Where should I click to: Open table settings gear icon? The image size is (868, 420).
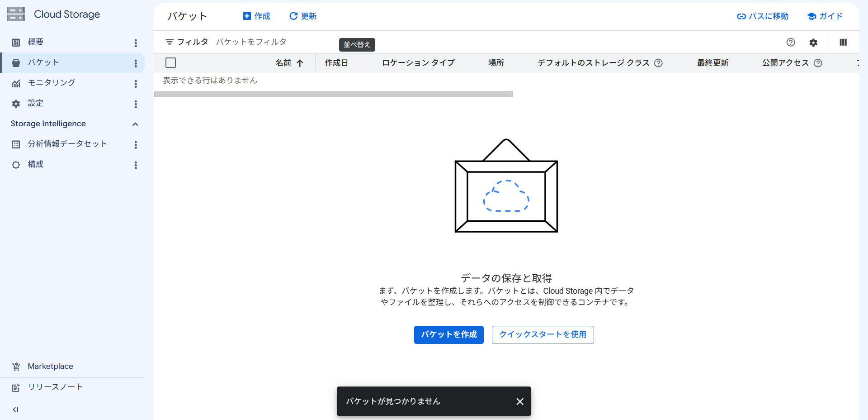pos(813,43)
